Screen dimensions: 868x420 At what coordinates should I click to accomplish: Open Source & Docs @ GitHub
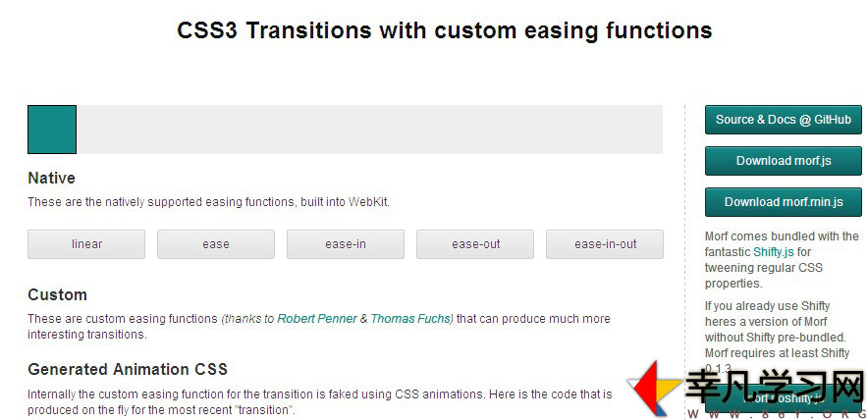tap(784, 120)
